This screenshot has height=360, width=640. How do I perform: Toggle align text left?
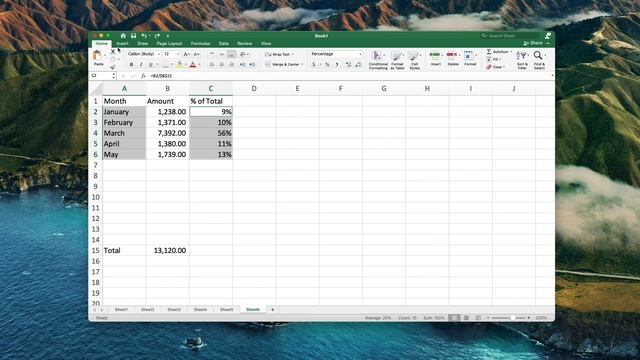pyautogui.click(x=212, y=64)
